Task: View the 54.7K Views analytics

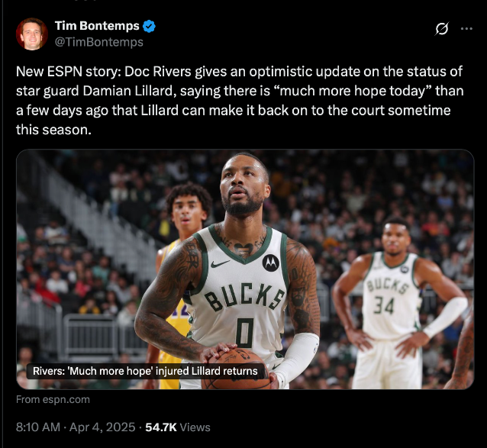Action: pos(178,427)
